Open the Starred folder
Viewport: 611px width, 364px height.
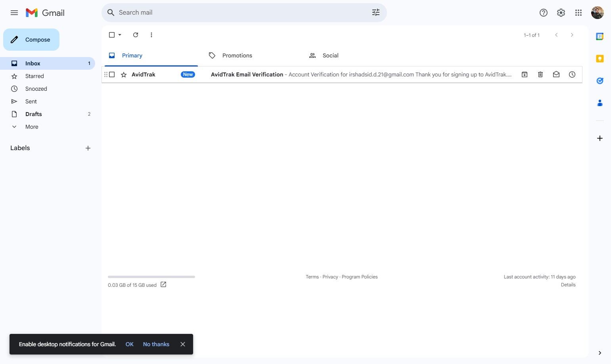pos(48,76)
